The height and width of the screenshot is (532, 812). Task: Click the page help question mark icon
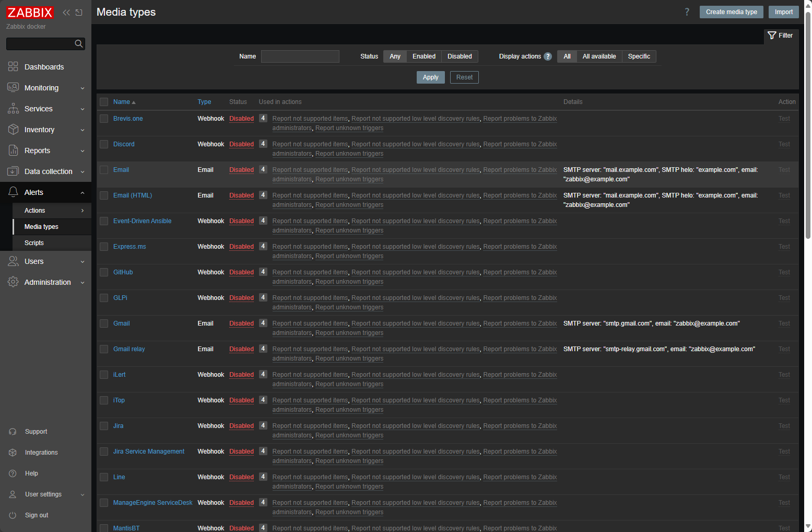pyautogui.click(x=687, y=11)
